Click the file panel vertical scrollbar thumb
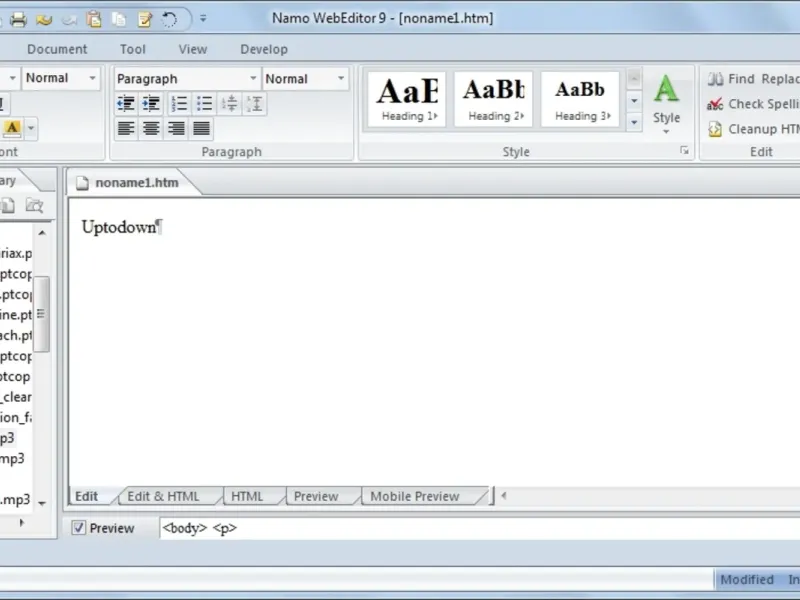Screen dimensions: 800x600 (41, 314)
